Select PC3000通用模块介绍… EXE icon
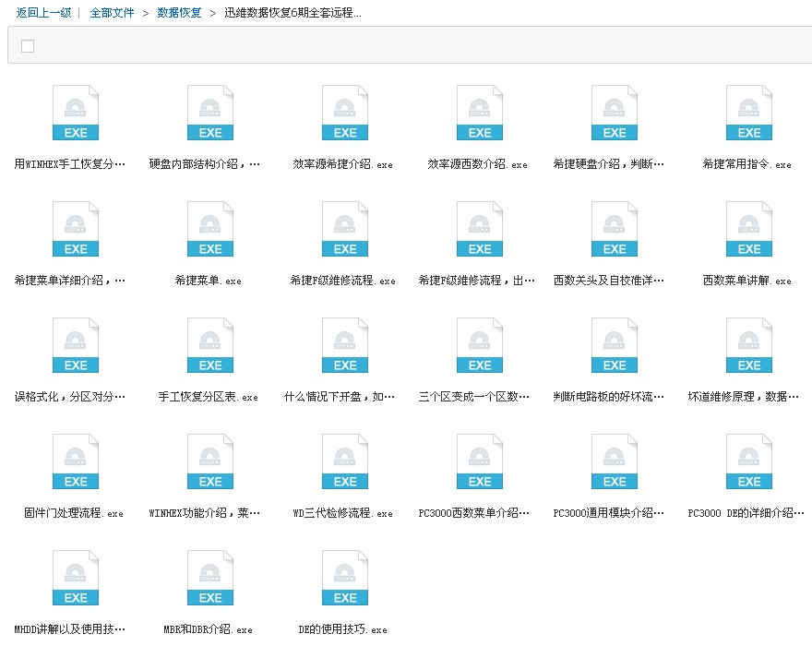 [x=615, y=461]
